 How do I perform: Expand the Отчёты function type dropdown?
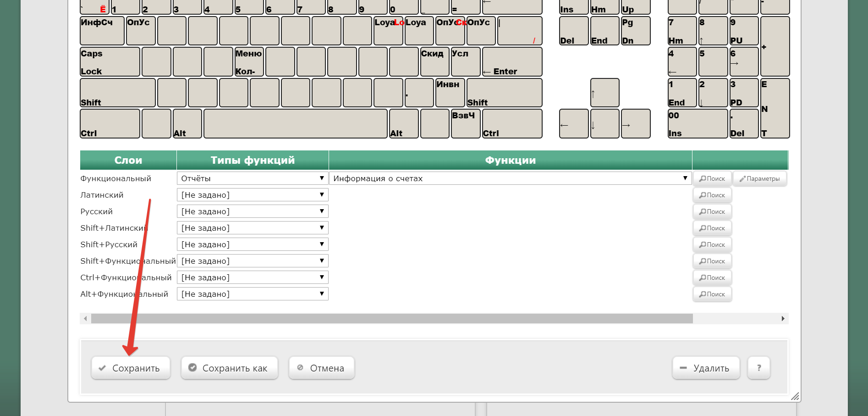coord(253,179)
